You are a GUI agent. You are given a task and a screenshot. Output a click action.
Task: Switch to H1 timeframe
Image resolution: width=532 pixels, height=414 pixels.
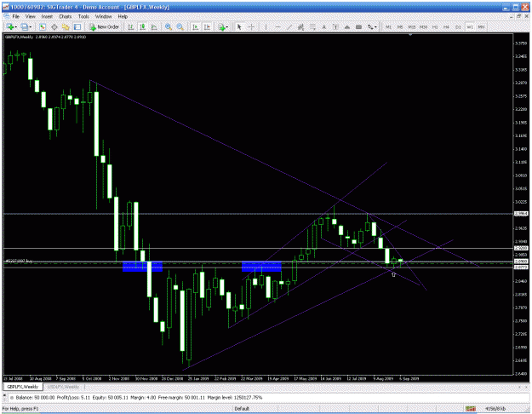click(435, 26)
